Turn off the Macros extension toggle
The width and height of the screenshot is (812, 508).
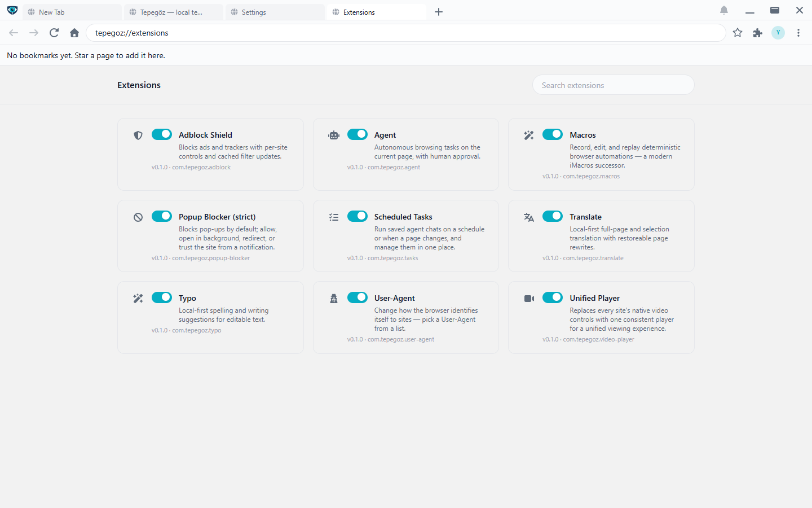tap(553, 134)
